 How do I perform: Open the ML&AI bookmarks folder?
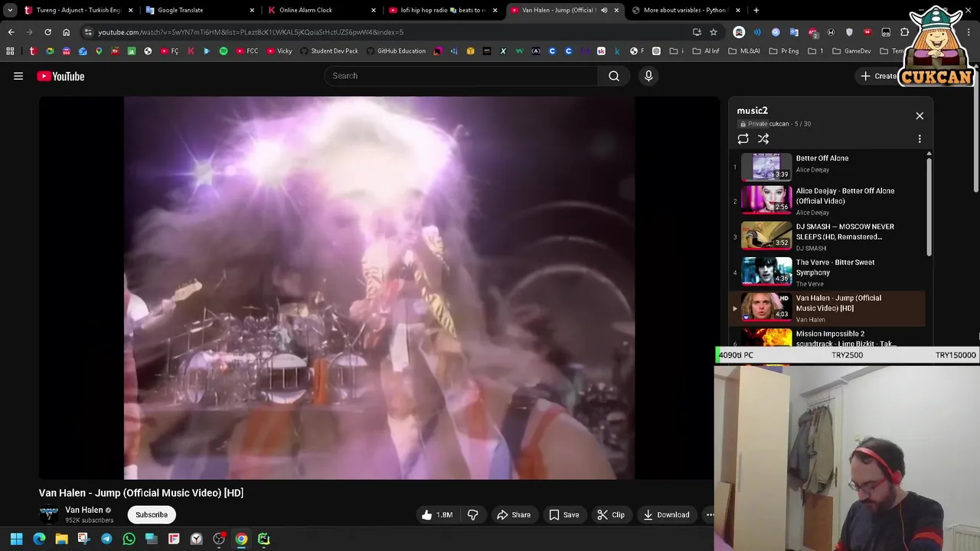click(745, 51)
